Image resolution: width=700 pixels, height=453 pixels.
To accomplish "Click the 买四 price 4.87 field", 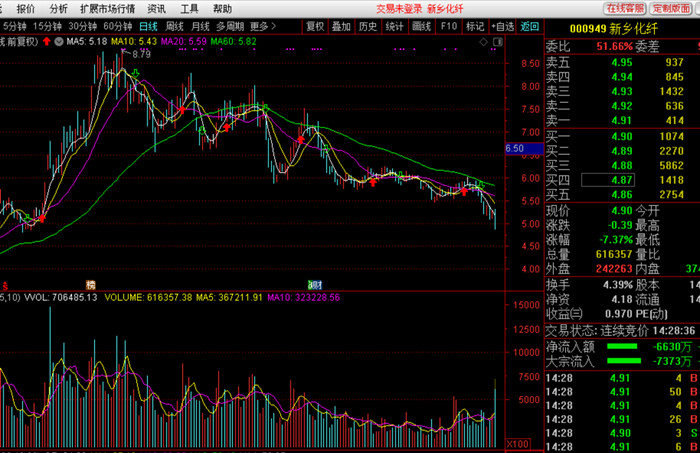I will pyautogui.click(x=621, y=179).
